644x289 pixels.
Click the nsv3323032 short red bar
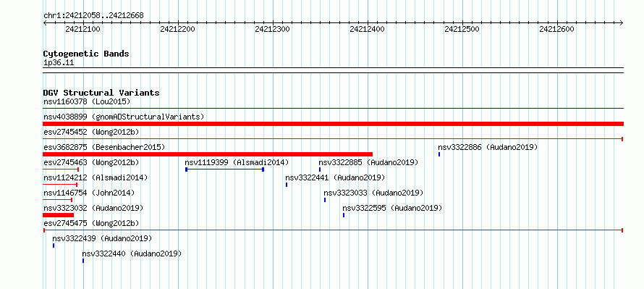click(59, 215)
